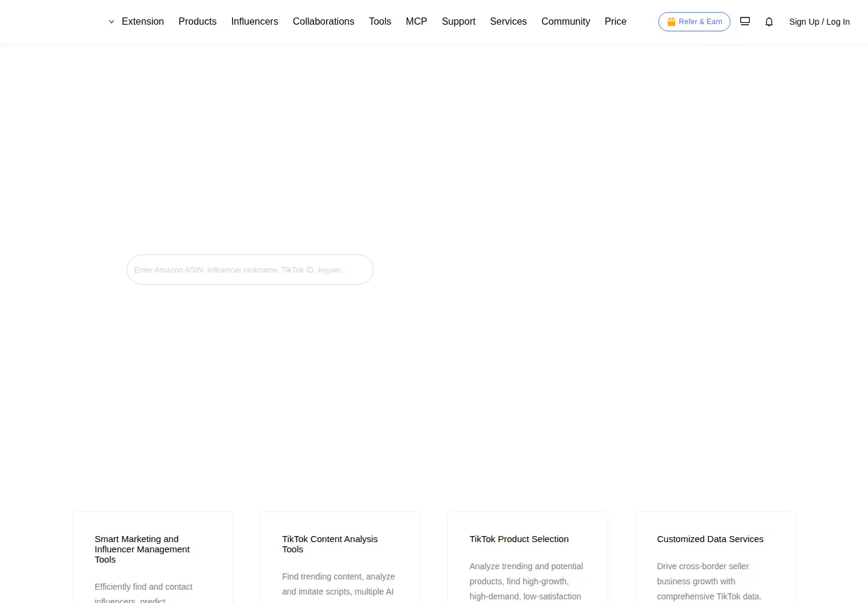Go to the Price page

(615, 22)
